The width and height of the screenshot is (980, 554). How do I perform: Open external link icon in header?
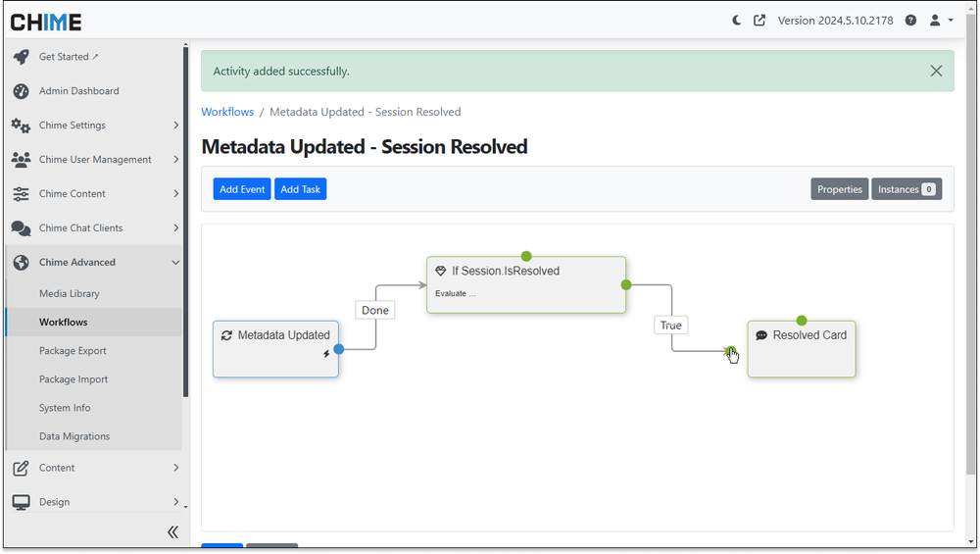(759, 21)
